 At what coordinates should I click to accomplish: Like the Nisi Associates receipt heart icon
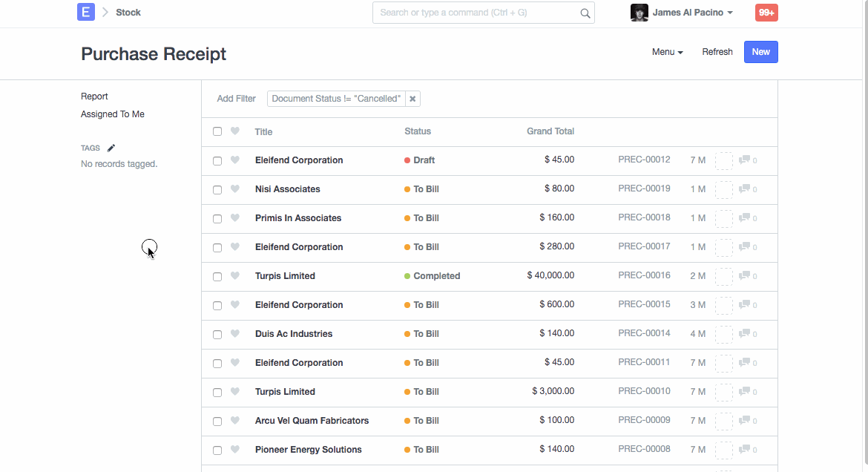coord(235,189)
